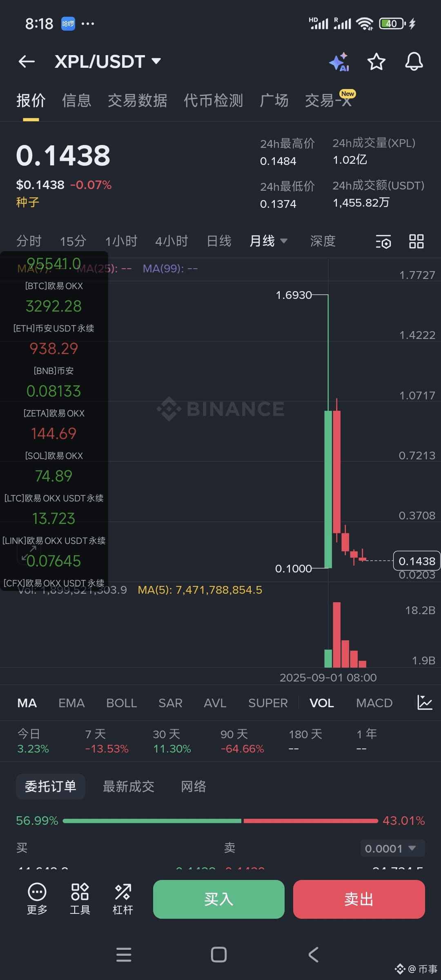This screenshot has width=441, height=980.
Task: Open price alert bell icon
Action: [x=414, y=62]
